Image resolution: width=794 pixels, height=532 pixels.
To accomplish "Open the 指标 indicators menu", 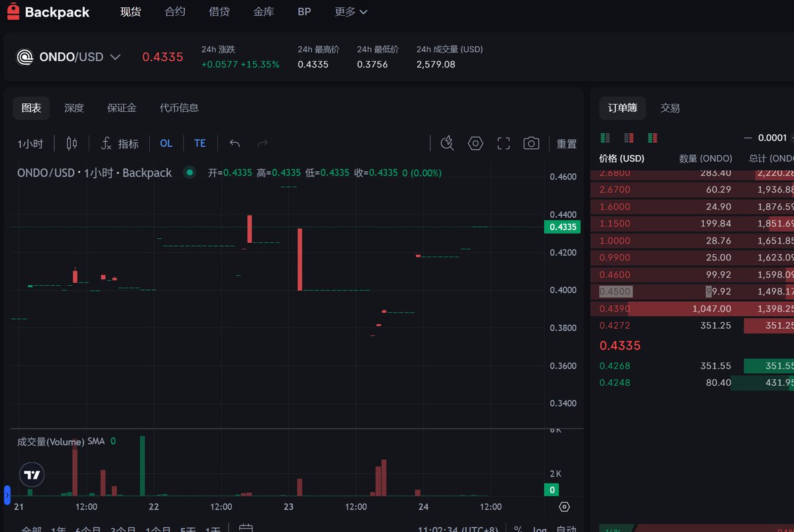I will pos(120,144).
